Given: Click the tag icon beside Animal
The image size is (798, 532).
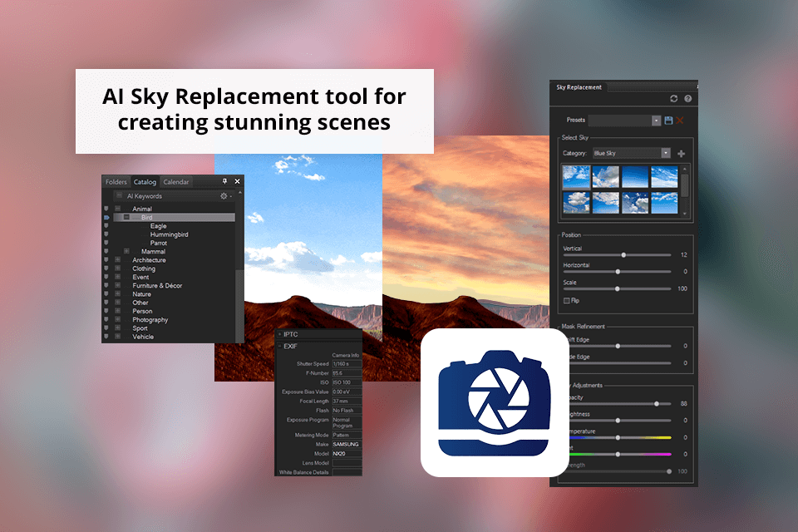Looking at the screenshot, I should (x=106, y=209).
